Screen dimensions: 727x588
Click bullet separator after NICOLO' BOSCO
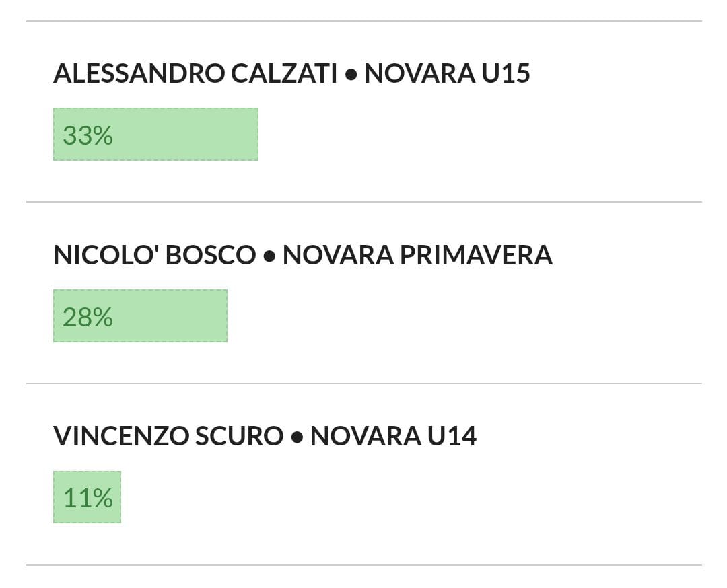[269, 256]
